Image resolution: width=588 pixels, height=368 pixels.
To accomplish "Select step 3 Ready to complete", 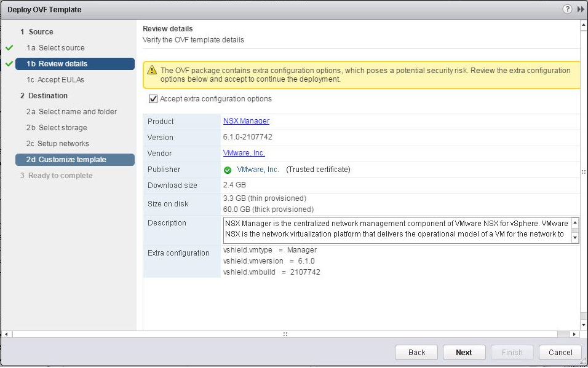I will 56,175.
